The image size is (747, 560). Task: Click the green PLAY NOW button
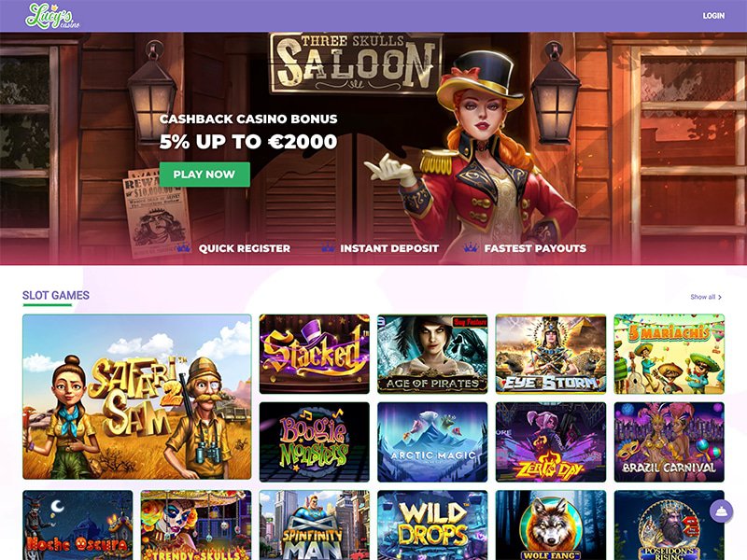[204, 175]
